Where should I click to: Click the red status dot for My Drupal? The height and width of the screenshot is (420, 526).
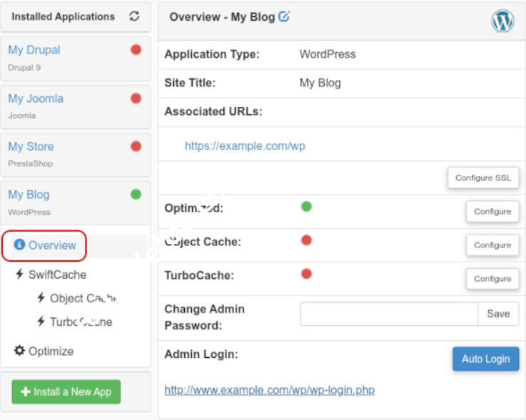point(136,50)
